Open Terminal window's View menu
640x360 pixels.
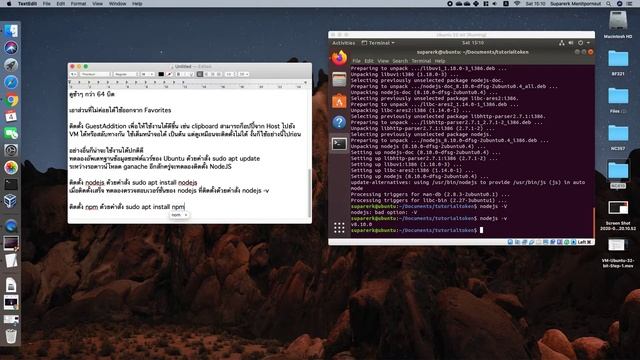coord(382,61)
